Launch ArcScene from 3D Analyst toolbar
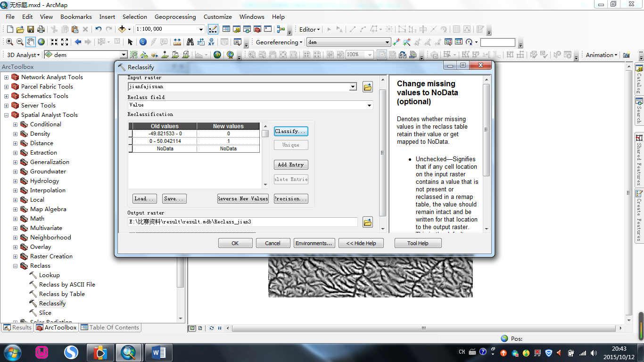The height and width of the screenshot is (362, 644). pyautogui.click(x=217, y=55)
